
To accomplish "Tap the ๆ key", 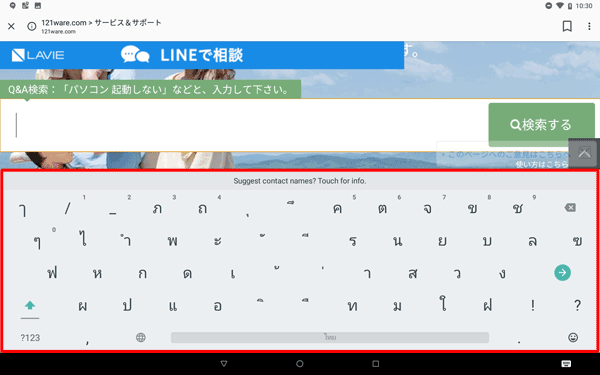I will [37, 242].
